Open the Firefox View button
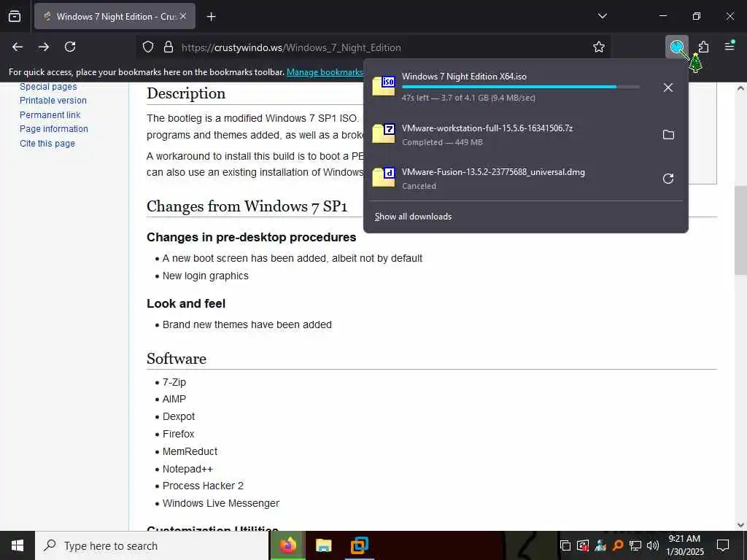 point(15,17)
